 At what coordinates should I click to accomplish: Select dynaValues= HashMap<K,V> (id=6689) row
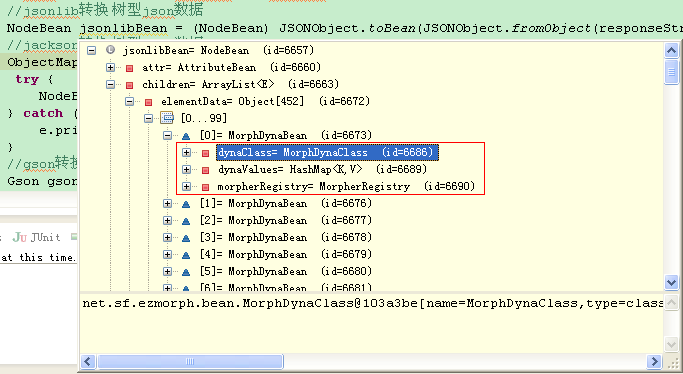(x=322, y=169)
